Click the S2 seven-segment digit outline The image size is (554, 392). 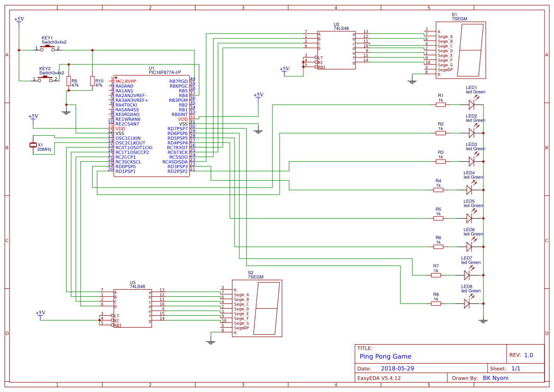267,308
